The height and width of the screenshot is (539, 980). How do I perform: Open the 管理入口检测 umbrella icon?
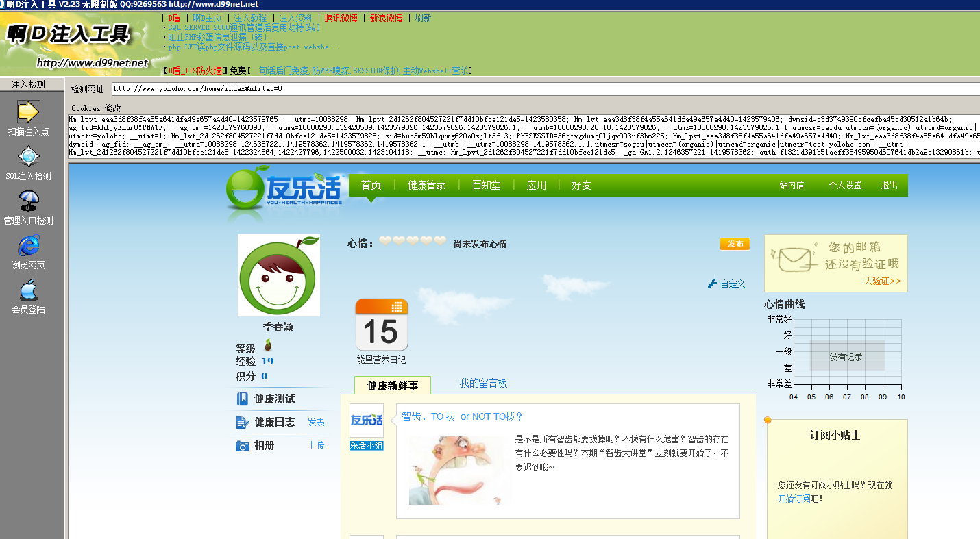click(x=29, y=201)
